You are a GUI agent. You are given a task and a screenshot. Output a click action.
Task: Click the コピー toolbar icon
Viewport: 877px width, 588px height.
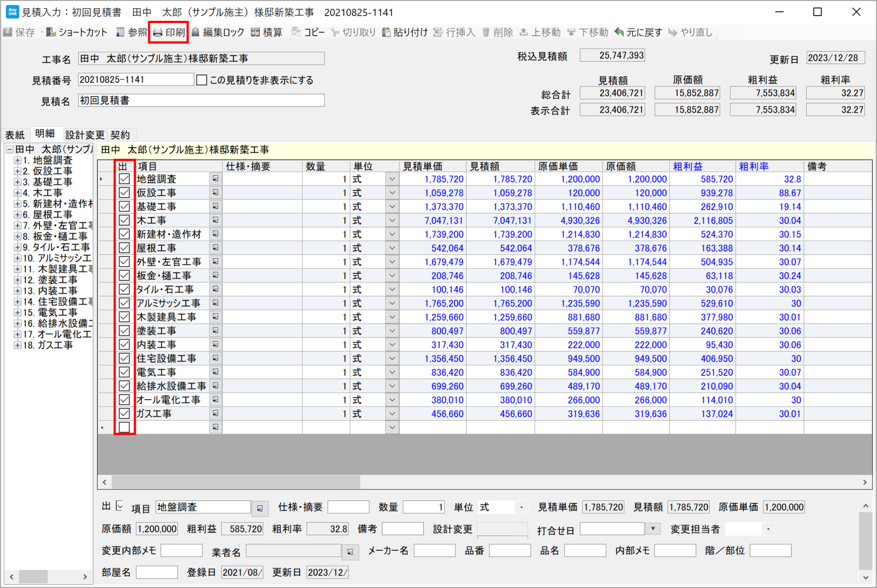[x=296, y=33]
